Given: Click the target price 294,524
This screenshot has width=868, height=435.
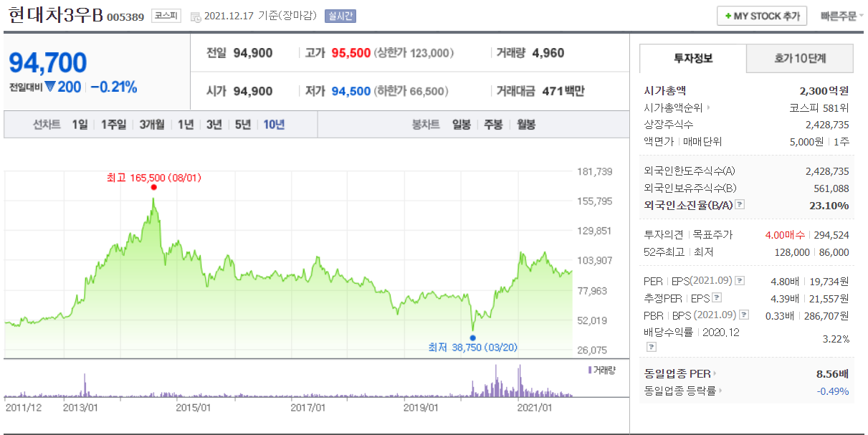Looking at the screenshot, I should [831, 235].
